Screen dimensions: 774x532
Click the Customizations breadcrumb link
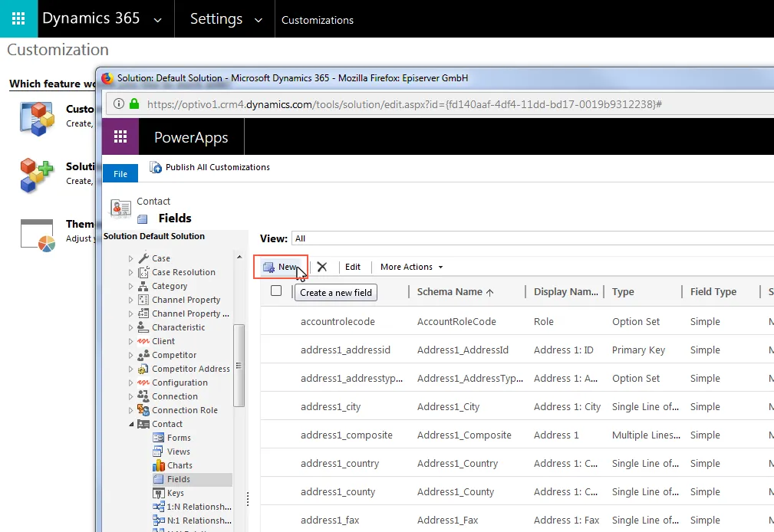pos(318,20)
